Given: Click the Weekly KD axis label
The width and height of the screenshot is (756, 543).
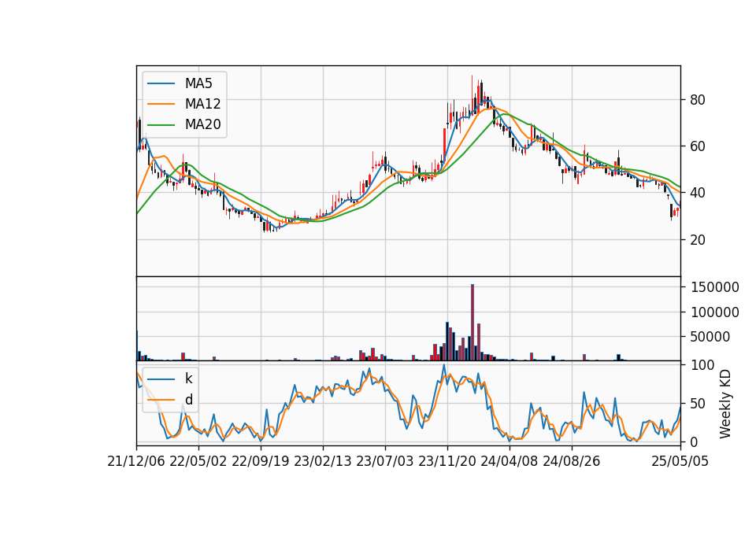Looking at the screenshot, I should point(725,404).
